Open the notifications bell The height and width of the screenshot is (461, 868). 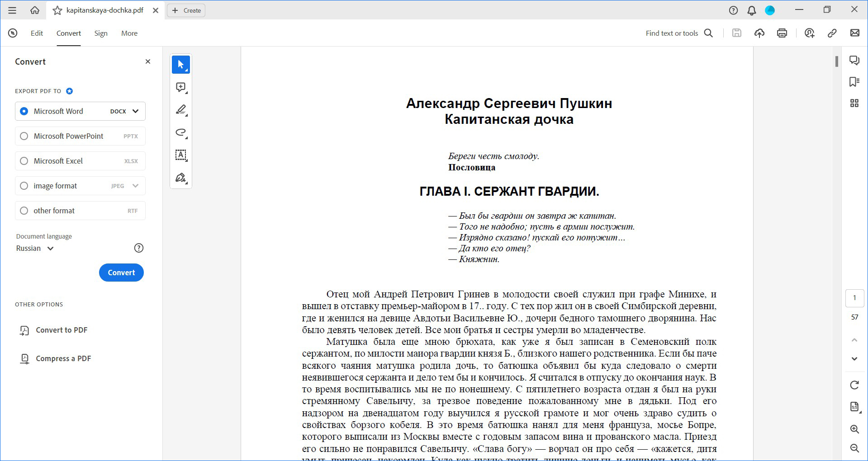point(752,10)
